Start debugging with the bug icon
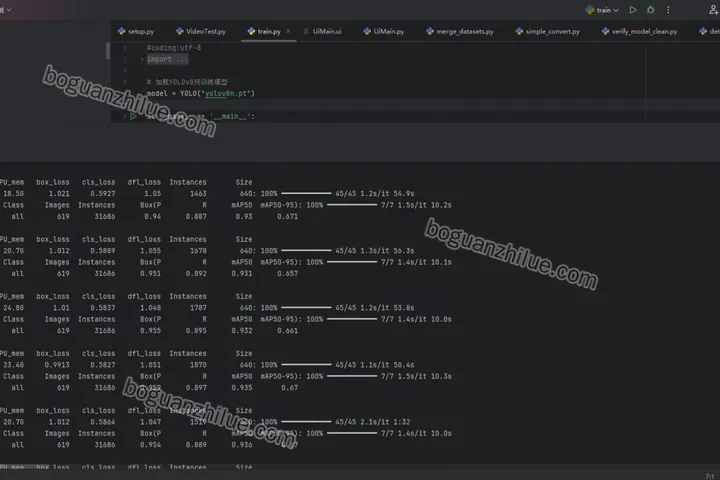The width and height of the screenshot is (720, 480). [x=650, y=10]
